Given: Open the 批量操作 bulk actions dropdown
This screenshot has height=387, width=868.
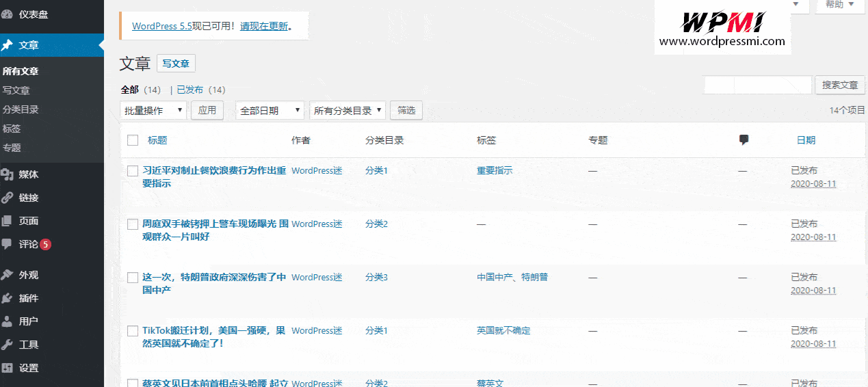Looking at the screenshot, I should point(153,110).
